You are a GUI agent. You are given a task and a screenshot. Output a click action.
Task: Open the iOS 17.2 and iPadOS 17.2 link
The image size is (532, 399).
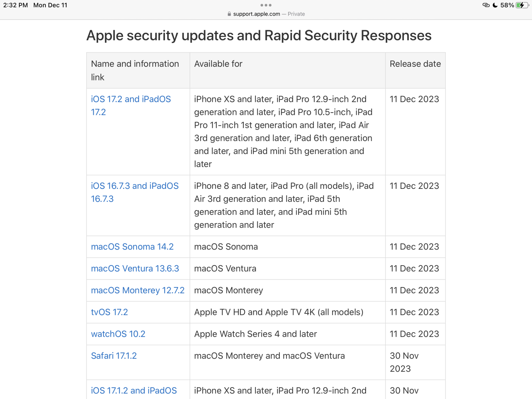coord(131,106)
